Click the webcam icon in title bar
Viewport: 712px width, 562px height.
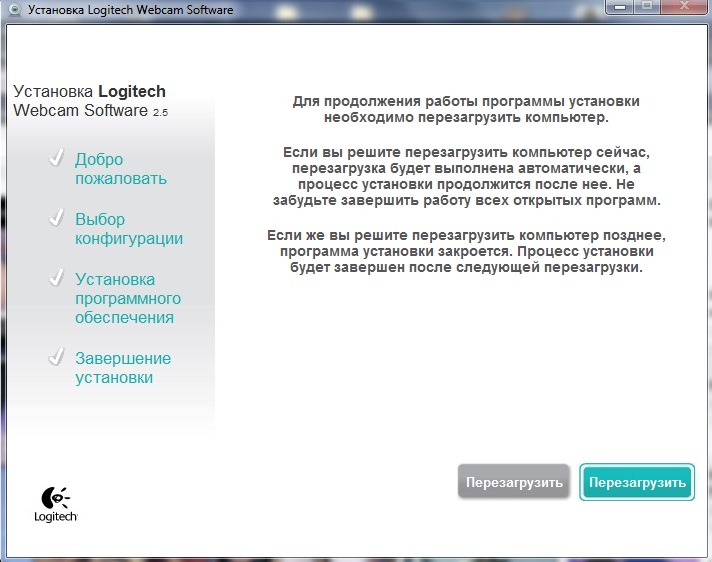coord(15,9)
